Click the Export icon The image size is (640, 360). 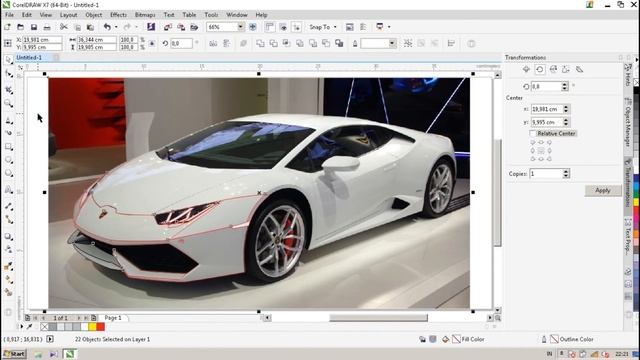181,27
